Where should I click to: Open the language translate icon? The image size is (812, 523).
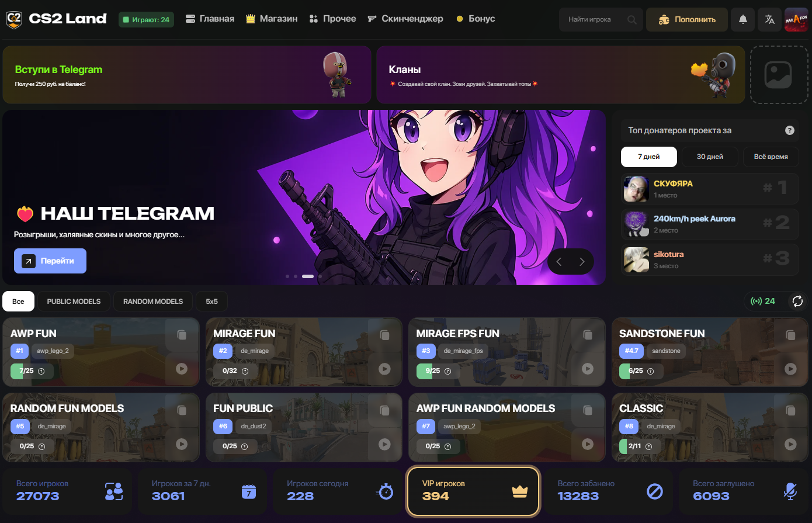[x=769, y=19]
